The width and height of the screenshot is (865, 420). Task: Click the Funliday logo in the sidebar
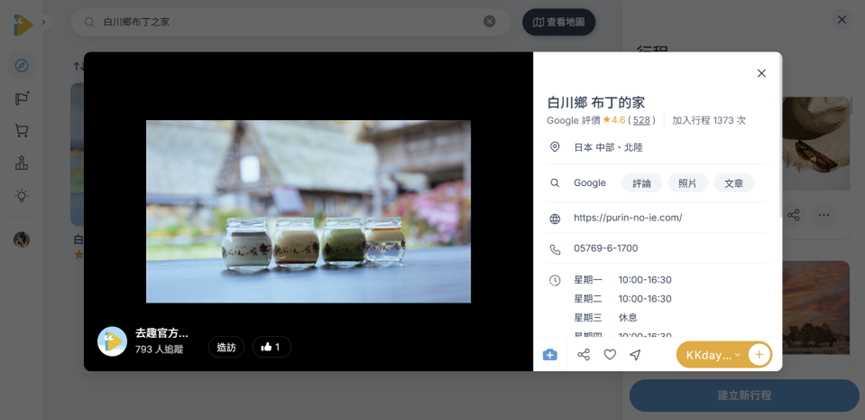tap(22, 25)
